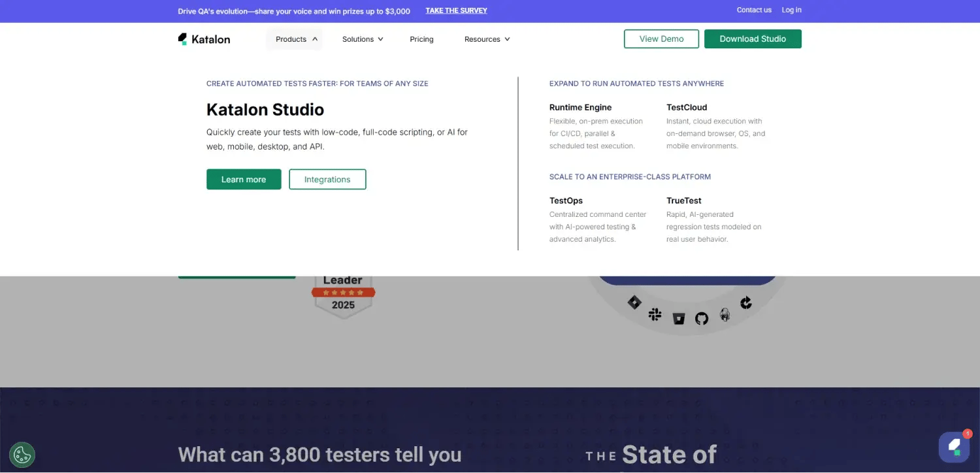This screenshot has width=980, height=473.
Task: Follow the TAKE THE SURVEY link
Action: click(456, 10)
